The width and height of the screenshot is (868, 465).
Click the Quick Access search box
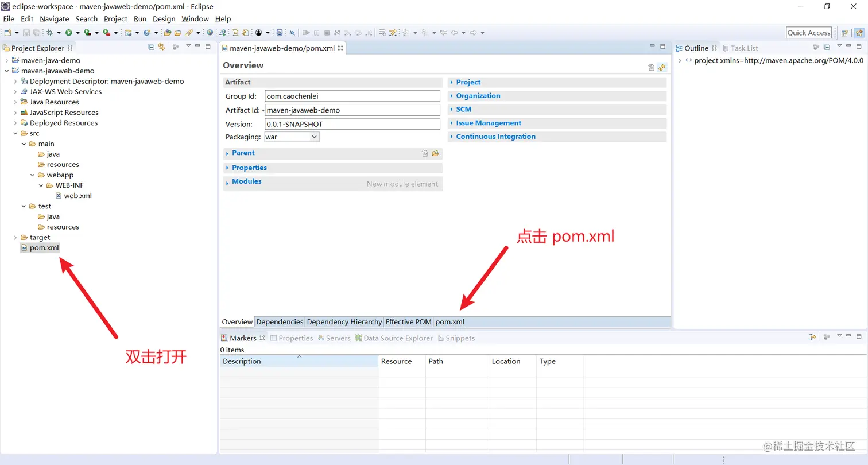(809, 33)
